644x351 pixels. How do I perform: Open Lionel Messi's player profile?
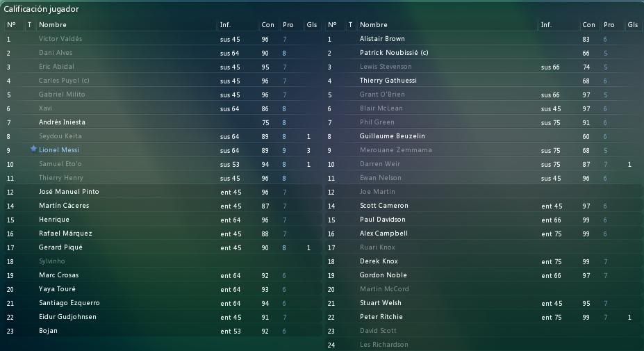[59, 150]
